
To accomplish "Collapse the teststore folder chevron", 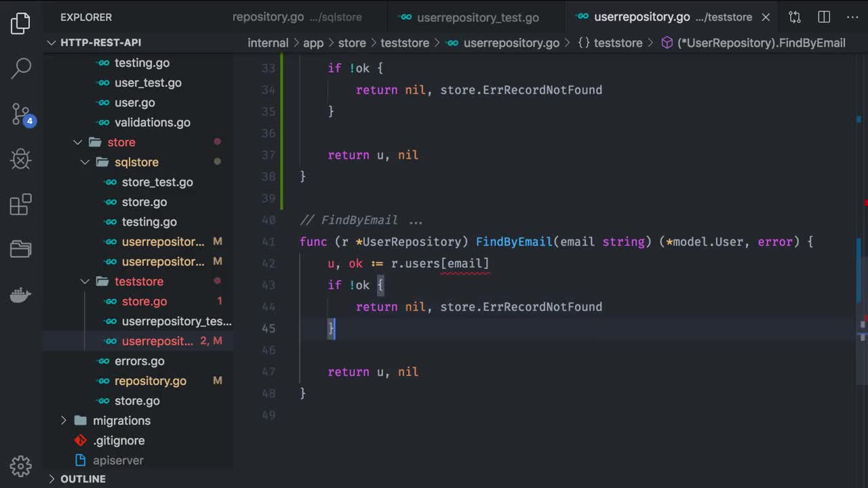I will [85, 281].
